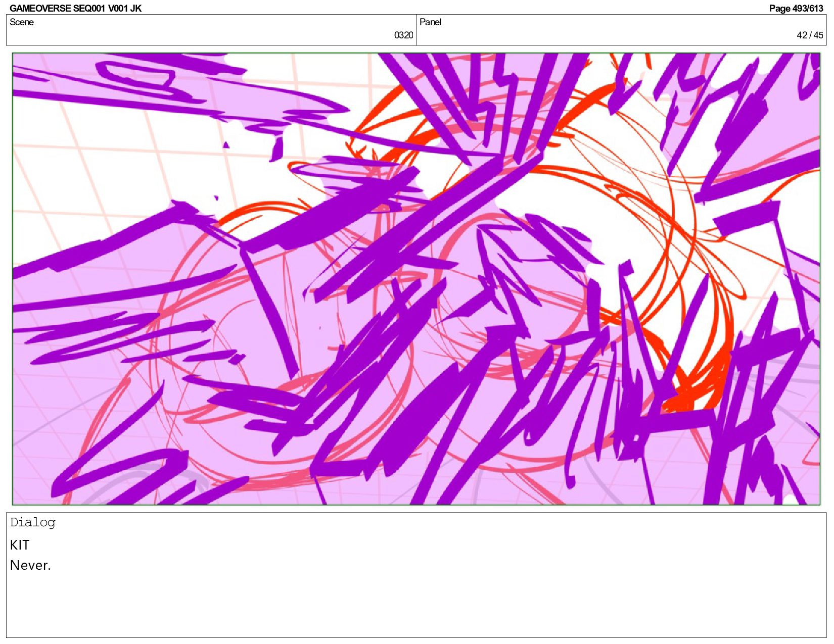
Task: Select the character name 'KIT'
Action: pos(20,545)
